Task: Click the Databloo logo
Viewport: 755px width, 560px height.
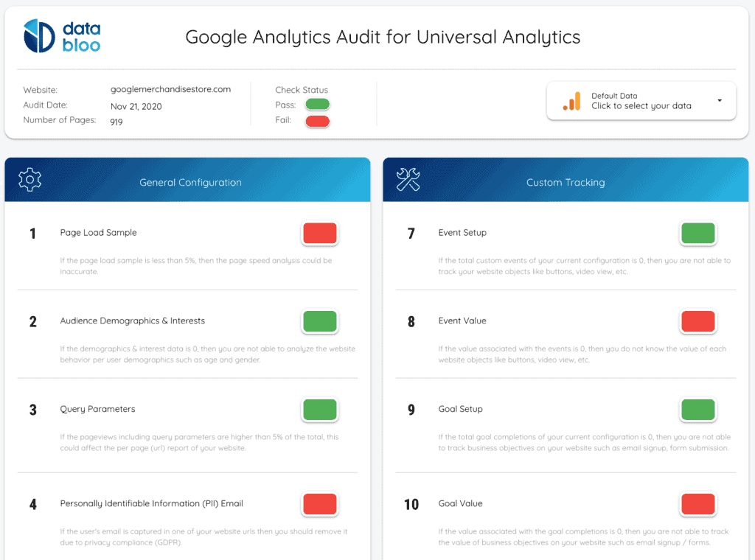Action: coord(62,36)
